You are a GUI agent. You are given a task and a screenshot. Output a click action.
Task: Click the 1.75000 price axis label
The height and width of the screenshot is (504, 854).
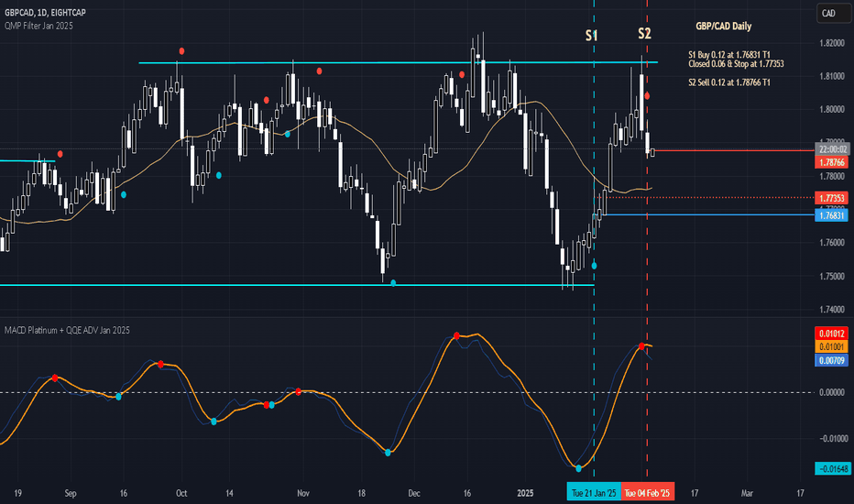(832, 276)
